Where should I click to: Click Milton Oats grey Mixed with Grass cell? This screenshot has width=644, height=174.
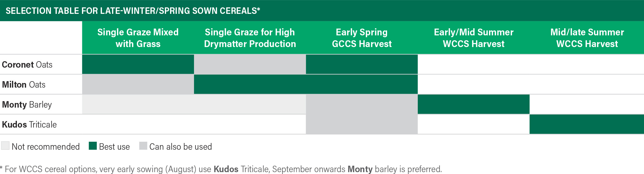point(138,85)
